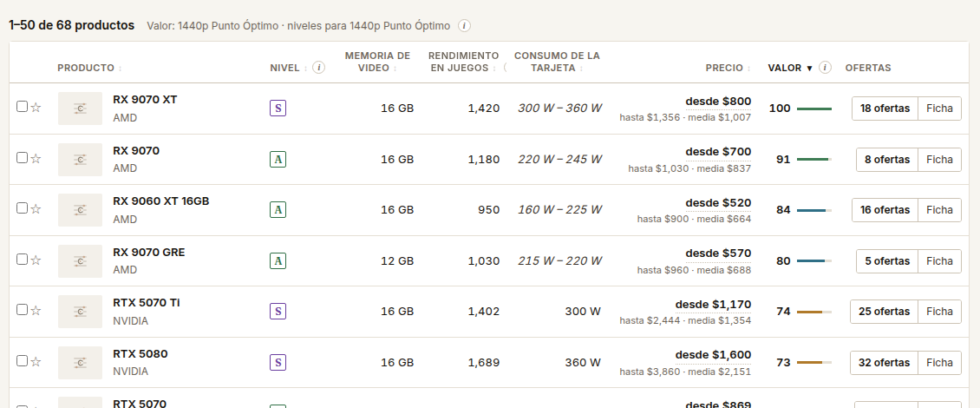Sort table by Nivel column
Viewport: 980px width, 408px height.
tap(289, 68)
